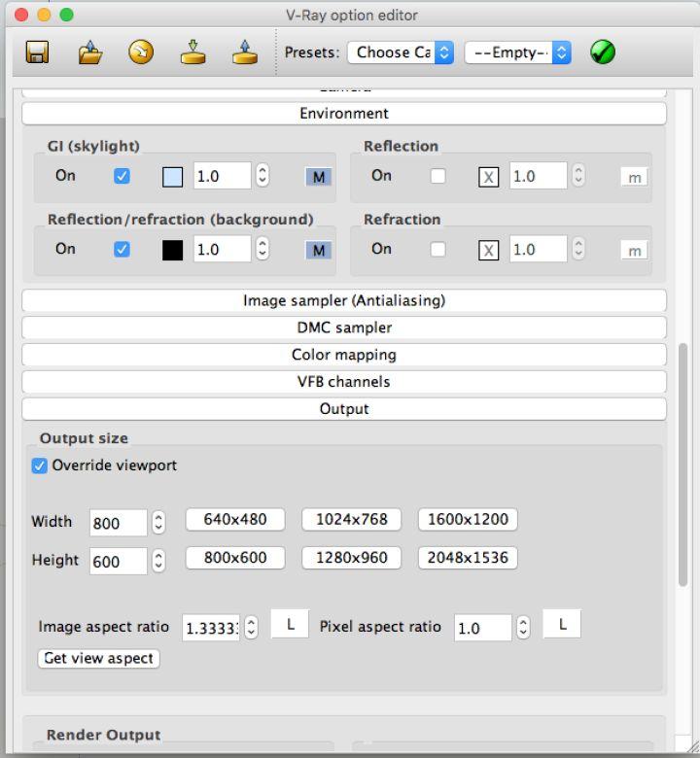700x758 pixels.
Task: Lock Image aspect ratio with L button
Action: (290, 624)
